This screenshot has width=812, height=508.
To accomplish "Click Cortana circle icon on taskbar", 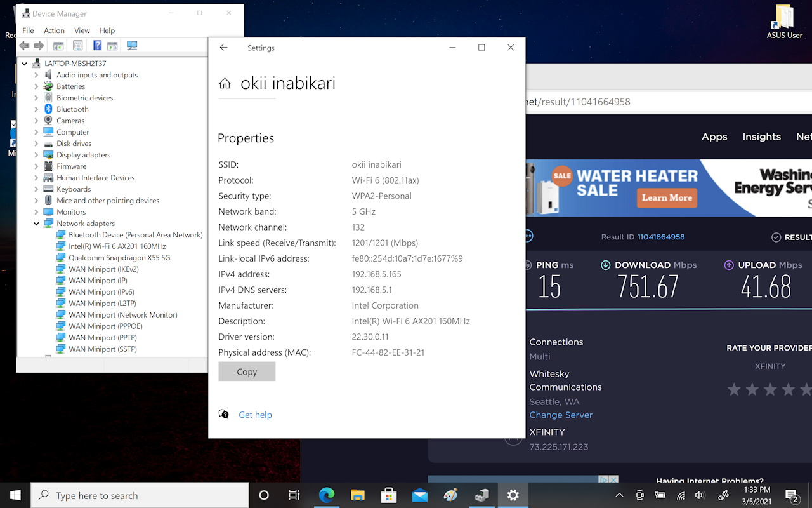I will (x=264, y=495).
